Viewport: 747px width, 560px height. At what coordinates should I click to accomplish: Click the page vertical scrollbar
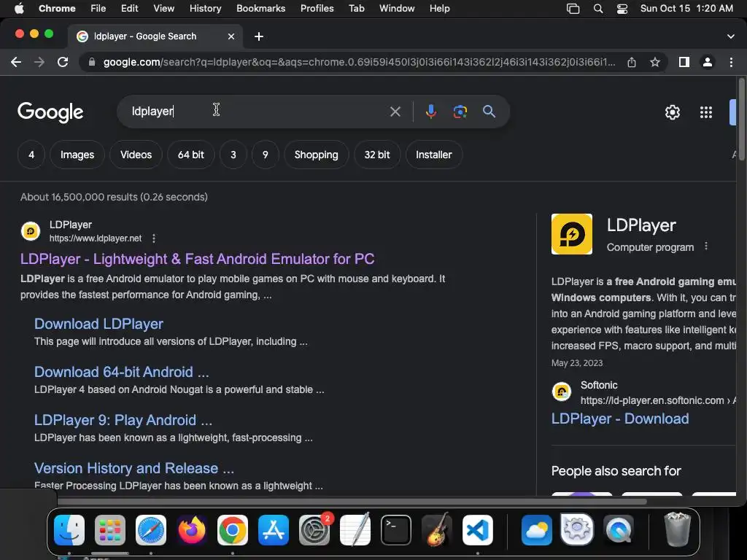click(741, 120)
